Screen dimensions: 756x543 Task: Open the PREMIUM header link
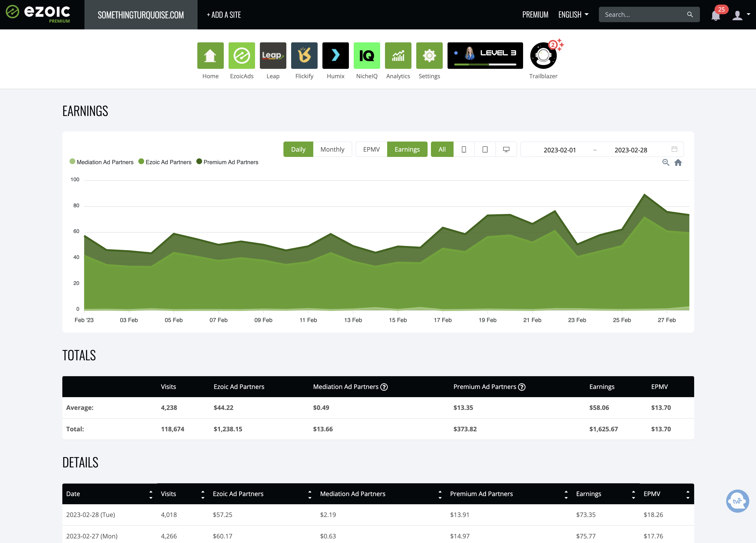point(535,15)
